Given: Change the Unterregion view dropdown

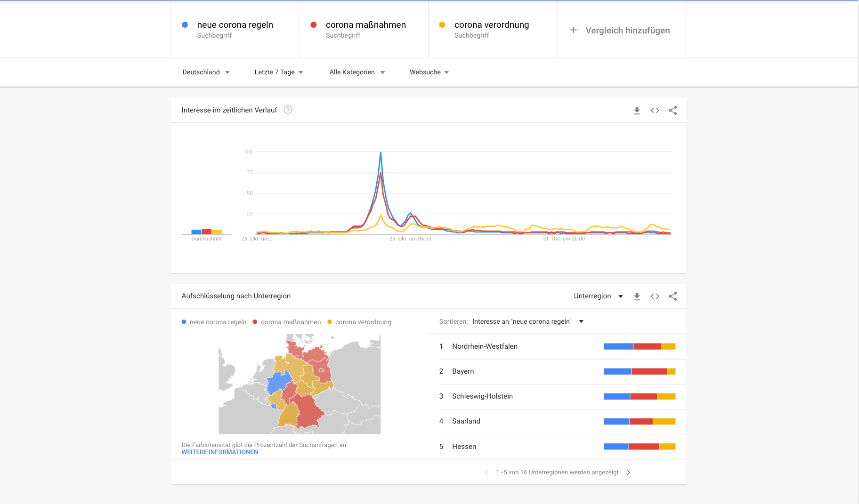Looking at the screenshot, I should click(x=598, y=296).
